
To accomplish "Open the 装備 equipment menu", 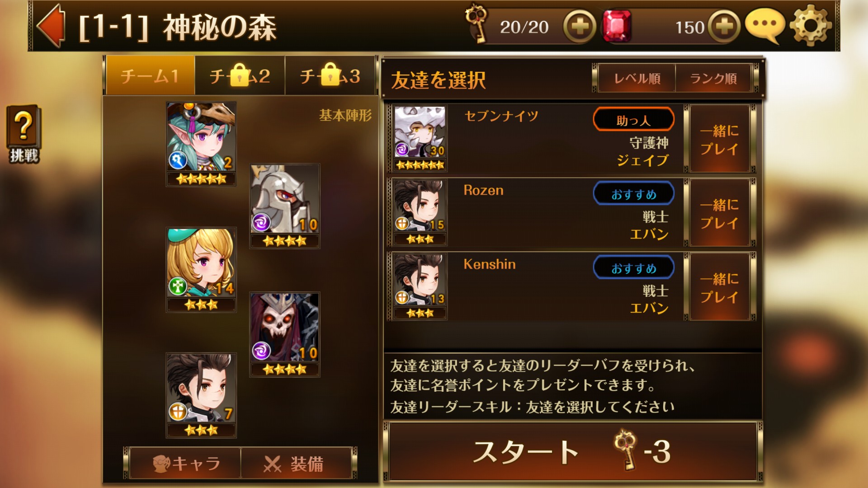I will (x=296, y=463).
